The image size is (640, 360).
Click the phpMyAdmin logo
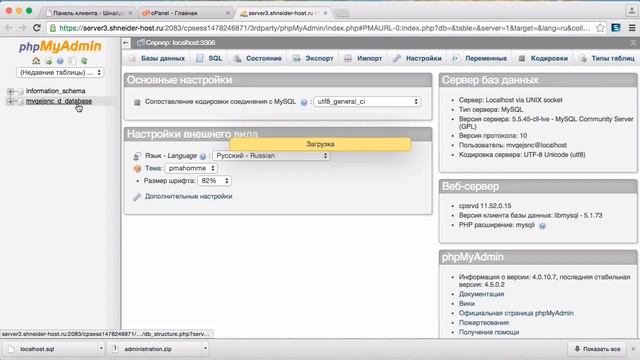(60, 46)
